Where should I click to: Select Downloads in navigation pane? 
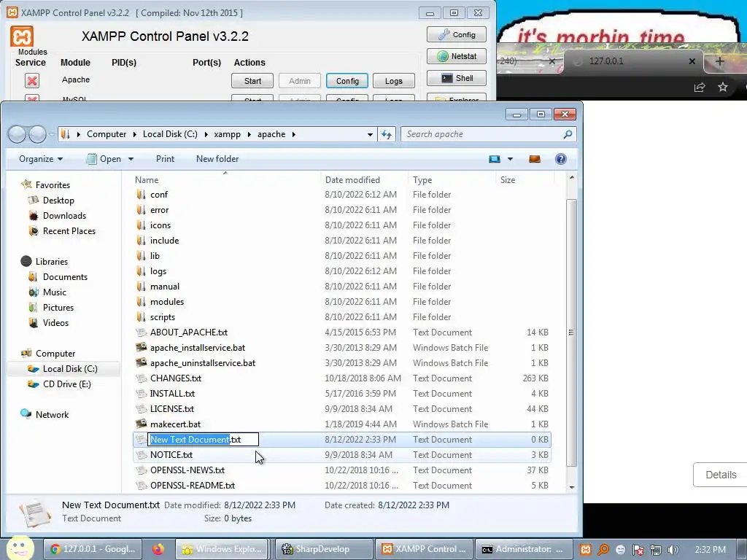64,216
